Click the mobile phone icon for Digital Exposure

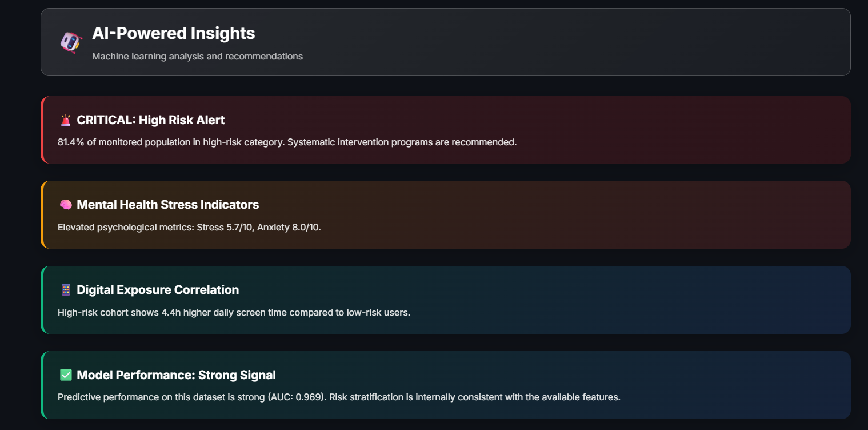(66, 290)
